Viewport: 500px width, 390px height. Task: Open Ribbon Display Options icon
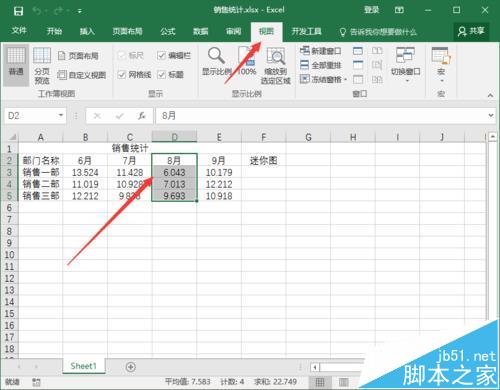399,10
